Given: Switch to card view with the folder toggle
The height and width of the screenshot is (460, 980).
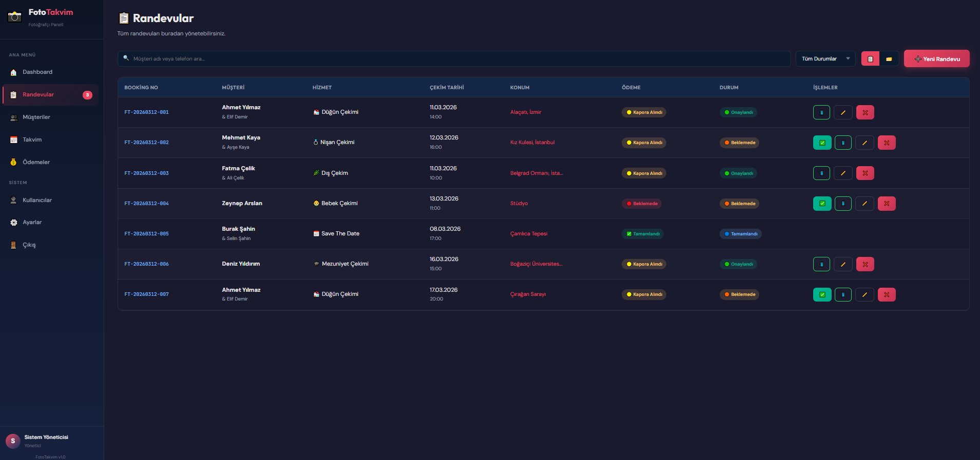Looking at the screenshot, I should (889, 59).
